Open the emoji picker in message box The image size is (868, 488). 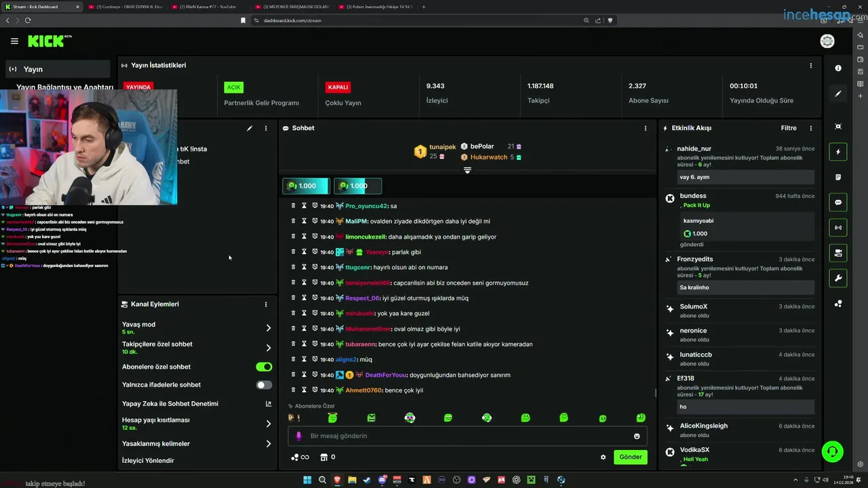pos(637,436)
